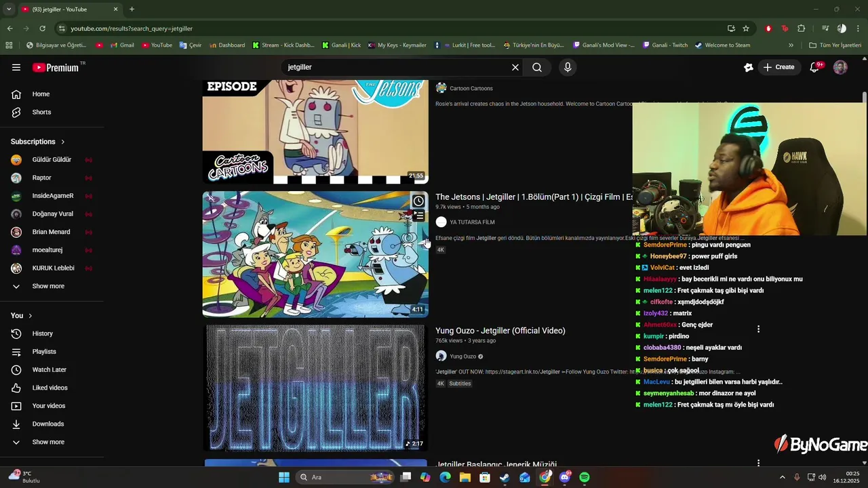The height and width of the screenshot is (488, 868).
Task: Open The Jetsons 1.Bölüm video title
Action: point(534,197)
